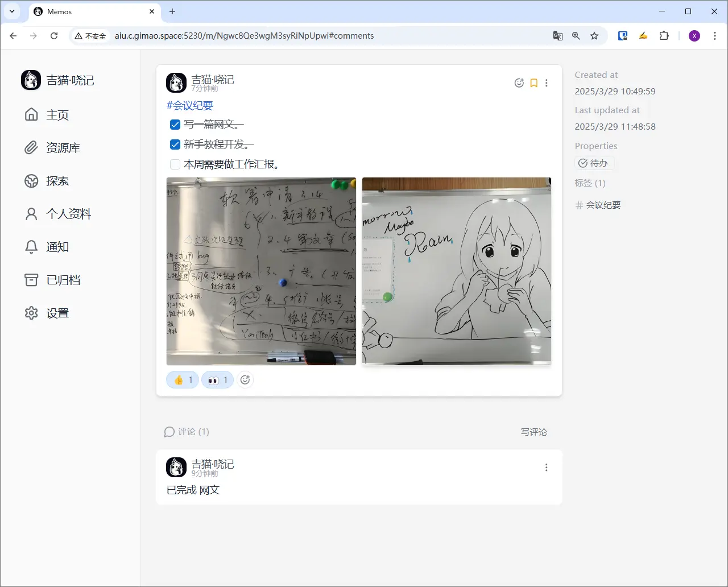
Task: Click the #会议纪要 tag link in memo
Action: click(x=190, y=105)
